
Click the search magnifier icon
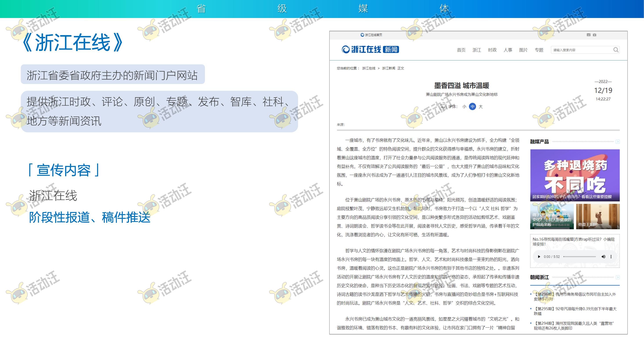(616, 50)
